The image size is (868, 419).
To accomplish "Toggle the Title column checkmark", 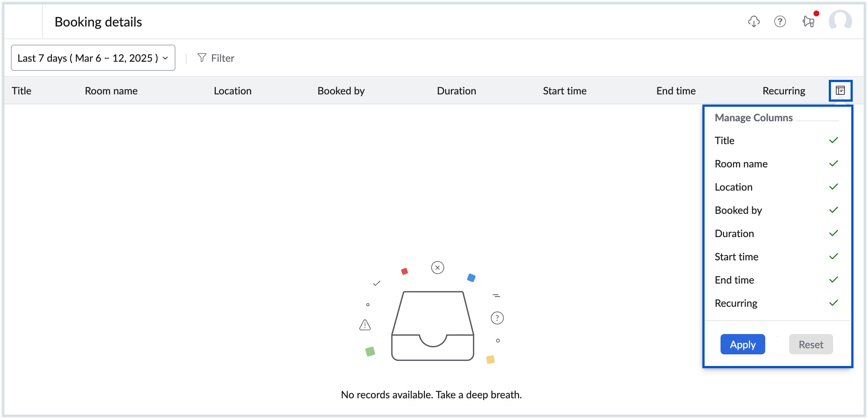I will [x=833, y=141].
